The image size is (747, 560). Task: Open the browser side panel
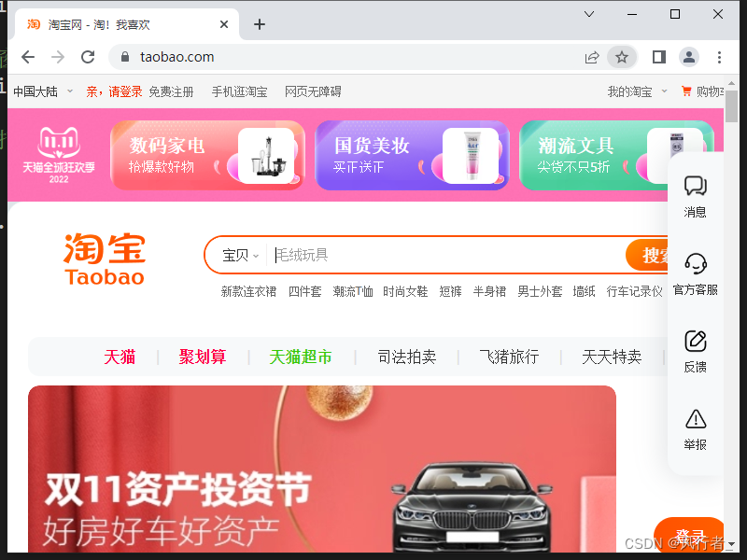click(x=659, y=57)
